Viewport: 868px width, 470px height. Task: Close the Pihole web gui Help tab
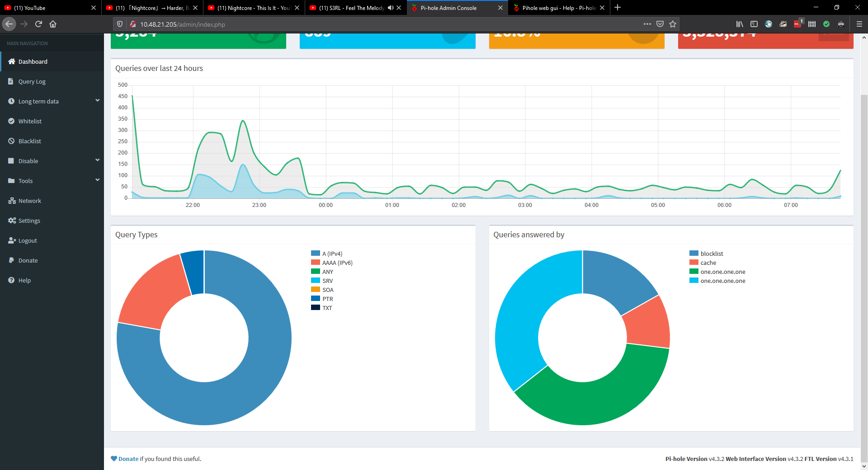(x=602, y=8)
